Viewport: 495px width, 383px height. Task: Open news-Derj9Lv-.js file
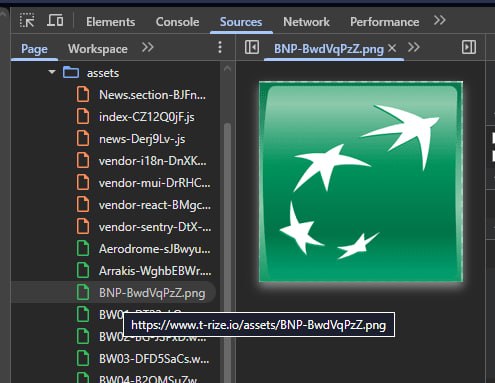142,139
